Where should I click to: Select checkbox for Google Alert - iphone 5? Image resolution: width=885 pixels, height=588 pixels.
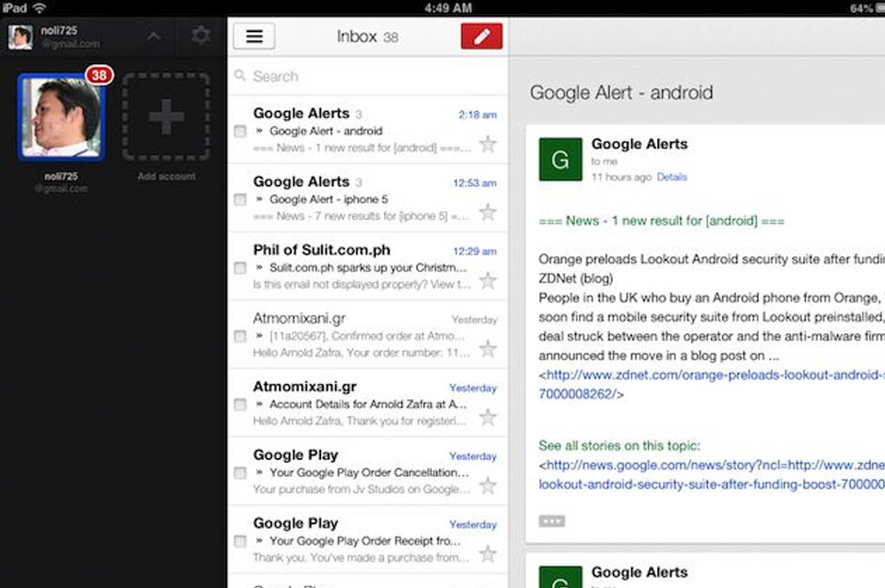(x=240, y=200)
